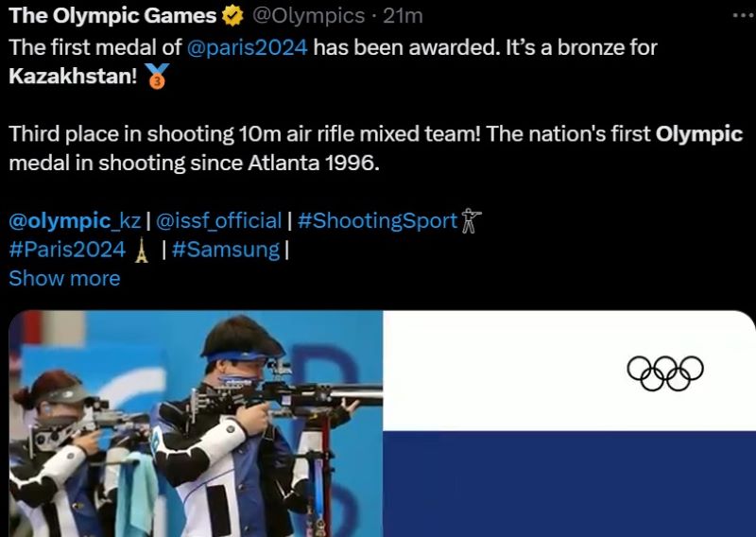This screenshot has width=756, height=537.
Task: Click the dark blue card panel
Action: tap(570, 484)
